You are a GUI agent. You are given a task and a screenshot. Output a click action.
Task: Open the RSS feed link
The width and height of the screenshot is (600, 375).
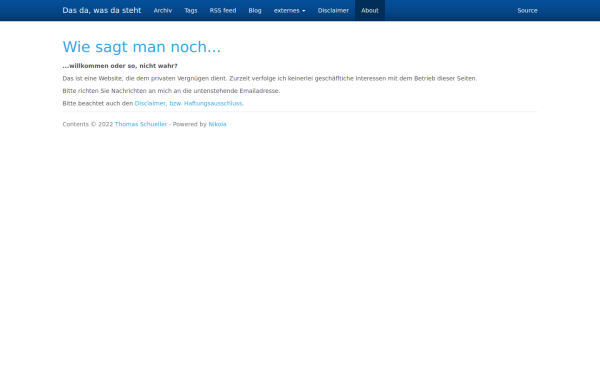(223, 10)
